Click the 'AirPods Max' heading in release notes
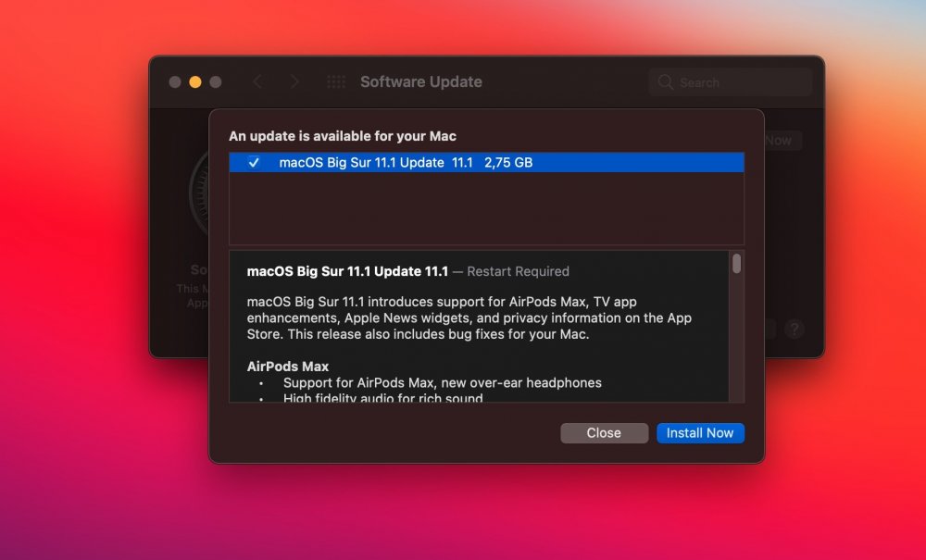Screen dimensions: 926x560 click(x=288, y=367)
